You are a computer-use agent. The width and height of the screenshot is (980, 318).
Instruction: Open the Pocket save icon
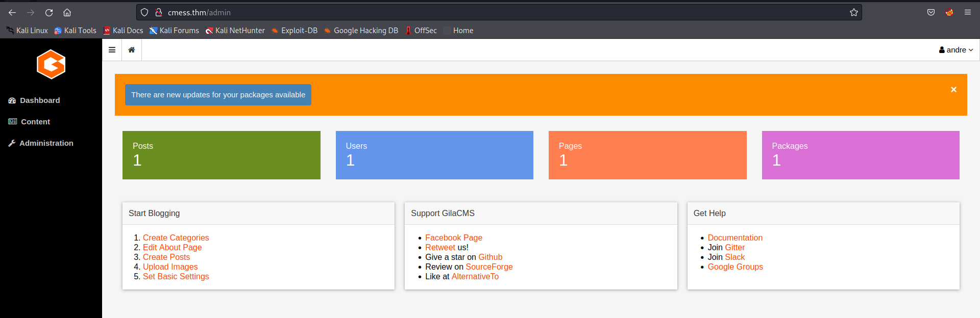(930, 13)
